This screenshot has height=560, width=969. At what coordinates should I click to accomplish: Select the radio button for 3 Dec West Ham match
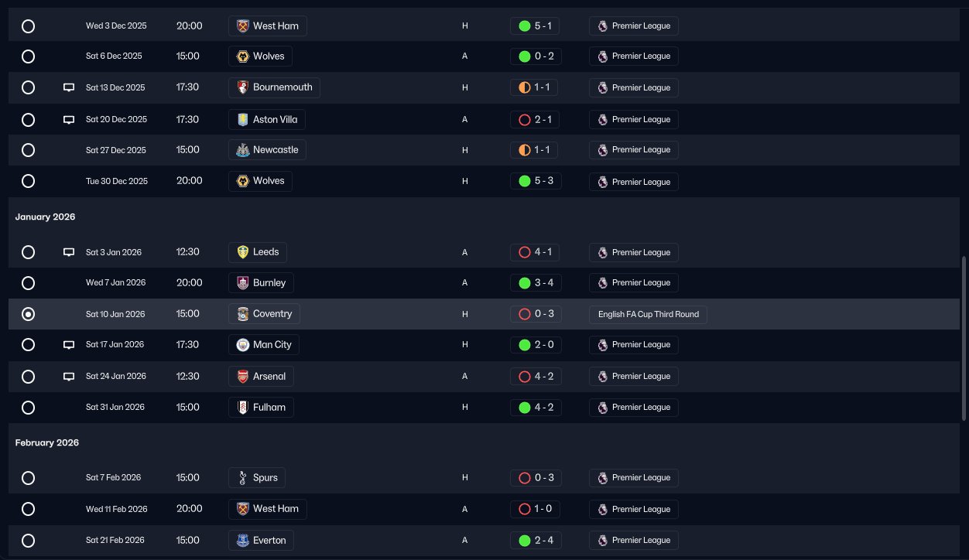(x=28, y=26)
